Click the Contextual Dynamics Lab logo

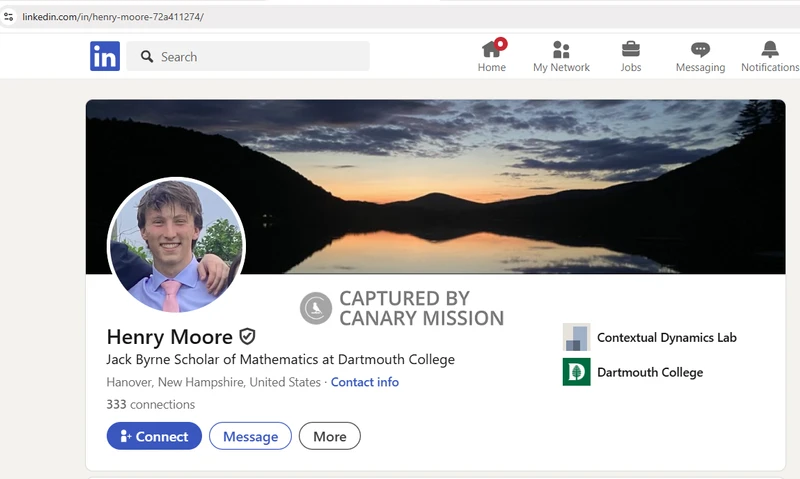click(577, 337)
